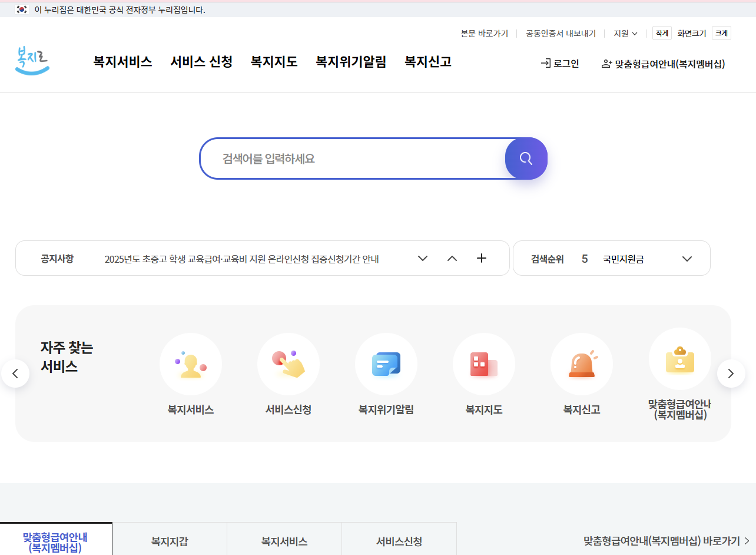Expand the 검색순위 국민지원금 ranking dropdown

pyautogui.click(x=687, y=257)
